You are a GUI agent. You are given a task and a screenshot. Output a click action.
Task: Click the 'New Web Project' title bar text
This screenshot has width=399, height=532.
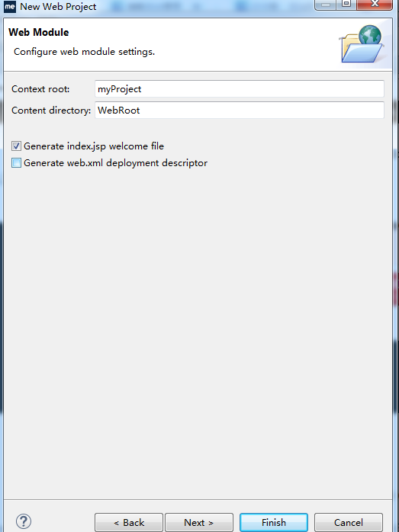click(x=58, y=7)
